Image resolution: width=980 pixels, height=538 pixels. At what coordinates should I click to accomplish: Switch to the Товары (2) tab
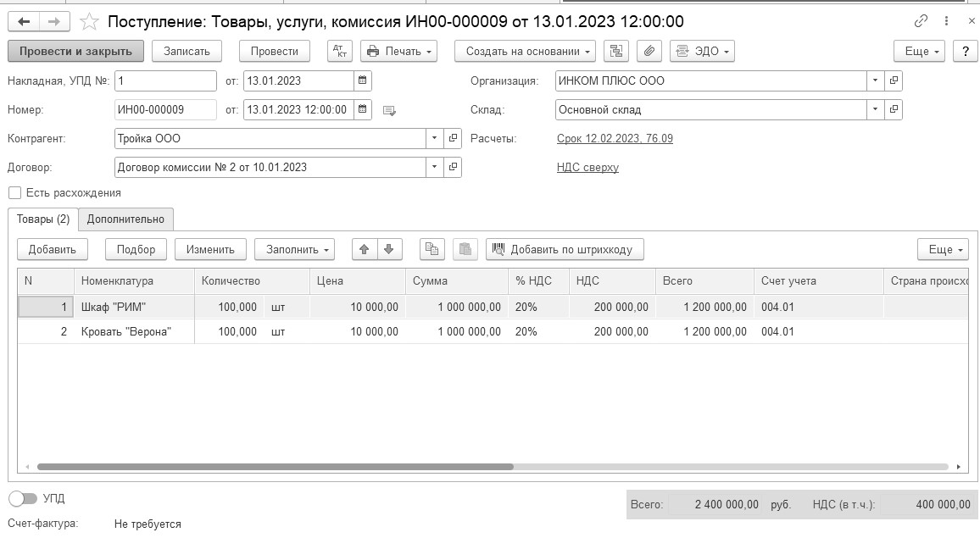click(x=43, y=219)
